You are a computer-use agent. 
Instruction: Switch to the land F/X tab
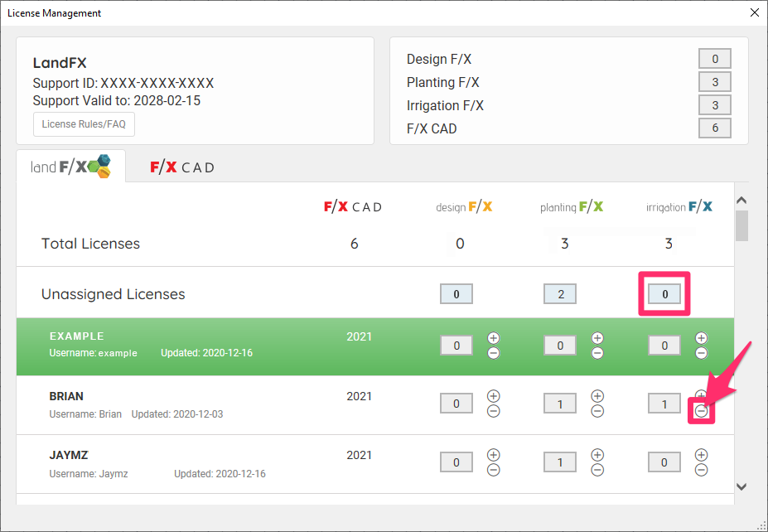click(70, 167)
